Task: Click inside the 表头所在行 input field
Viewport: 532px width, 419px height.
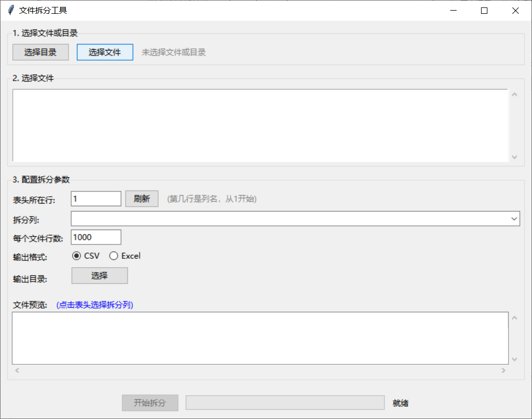Action: (x=96, y=198)
